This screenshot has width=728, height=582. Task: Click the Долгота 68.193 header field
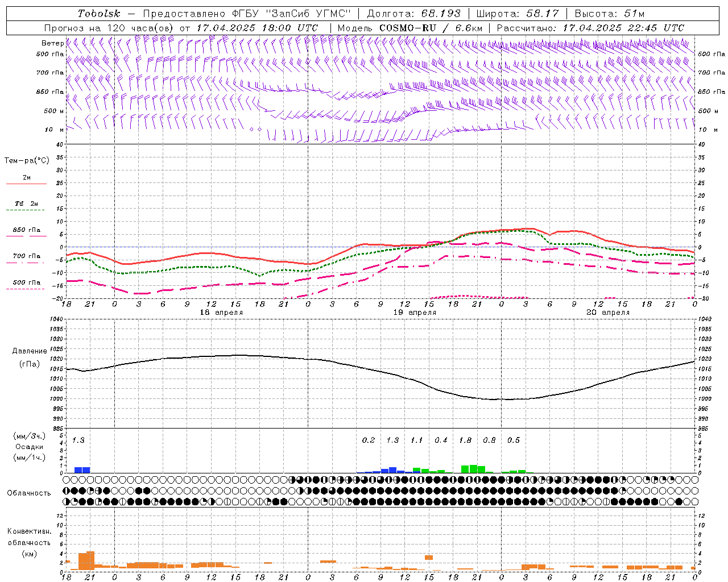[x=413, y=14]
